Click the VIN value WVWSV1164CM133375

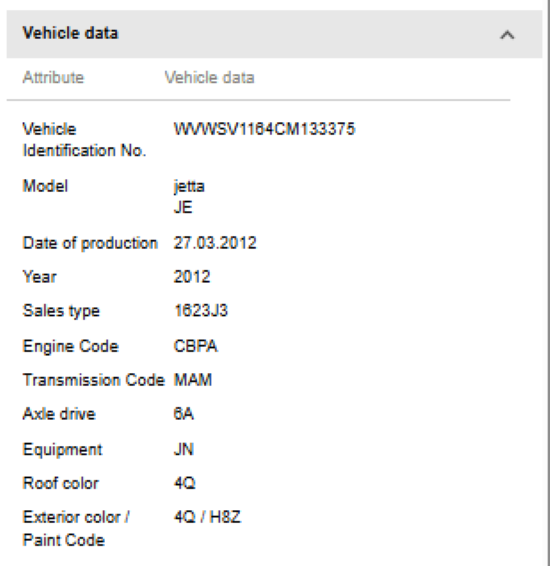(265, 129)
